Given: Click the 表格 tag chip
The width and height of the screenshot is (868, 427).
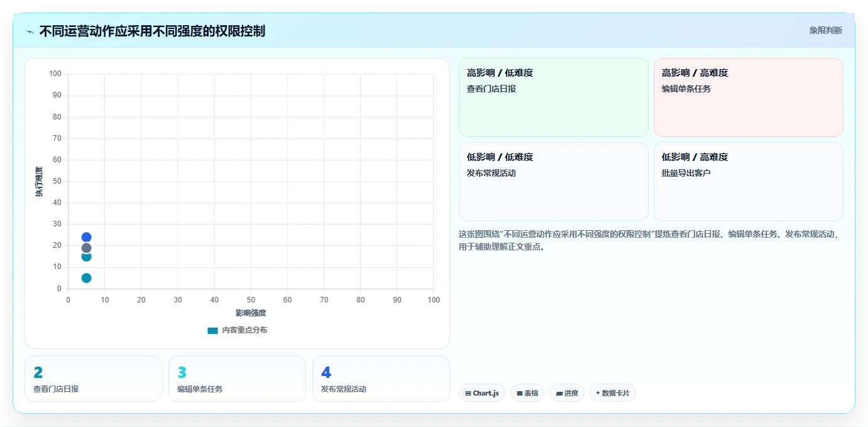Looking at the screenshot, I should (527, 393).
